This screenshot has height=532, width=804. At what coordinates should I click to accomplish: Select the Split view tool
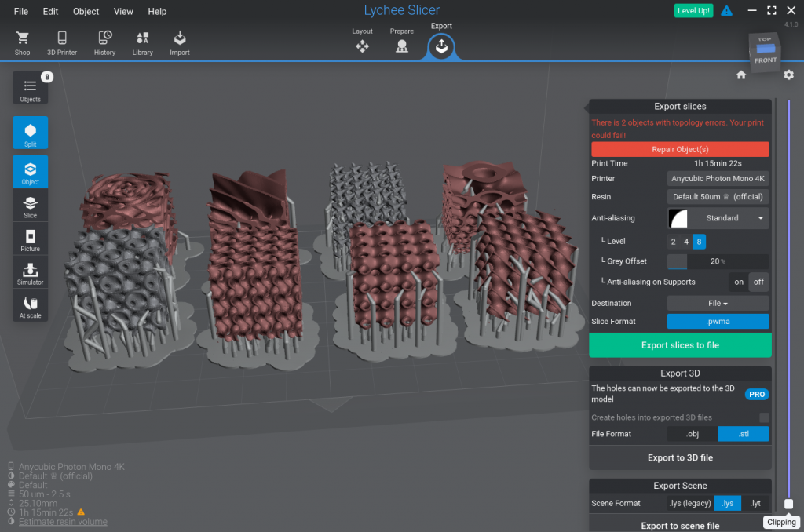pyautogui.click(x=31, y=133)
